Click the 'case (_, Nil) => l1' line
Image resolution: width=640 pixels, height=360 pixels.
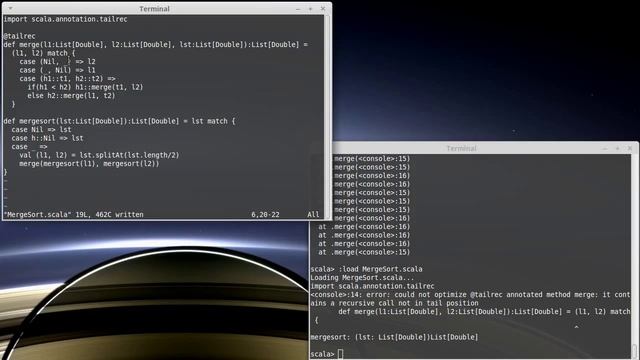pyautogui.click(x=57, y=70)
